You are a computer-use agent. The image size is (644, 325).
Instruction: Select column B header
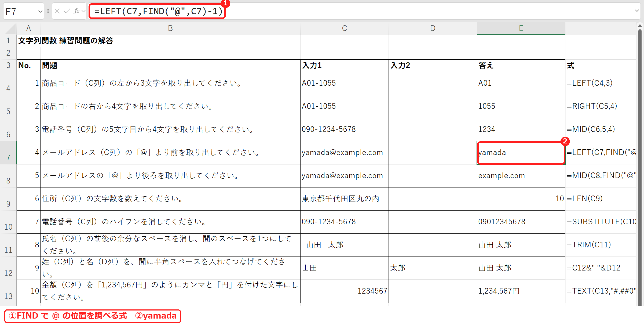170,28
